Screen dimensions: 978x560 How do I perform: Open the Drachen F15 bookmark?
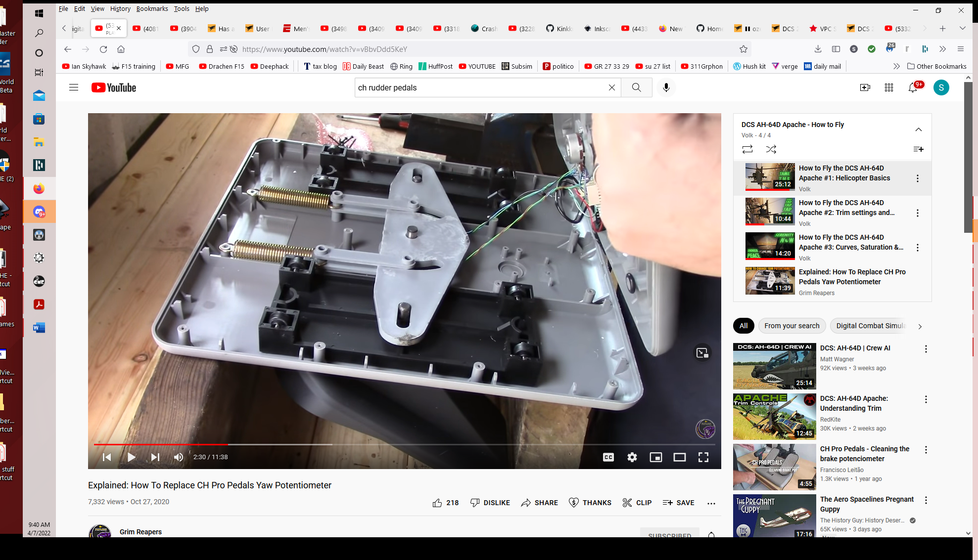pos(222,66)
